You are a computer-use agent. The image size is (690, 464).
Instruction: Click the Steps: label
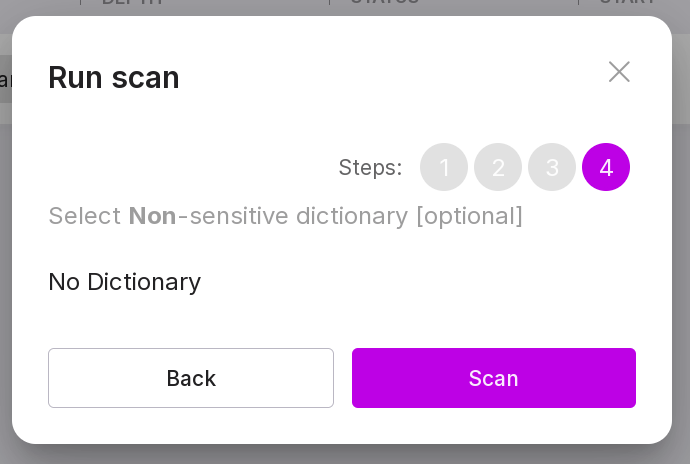pos(370,167)
